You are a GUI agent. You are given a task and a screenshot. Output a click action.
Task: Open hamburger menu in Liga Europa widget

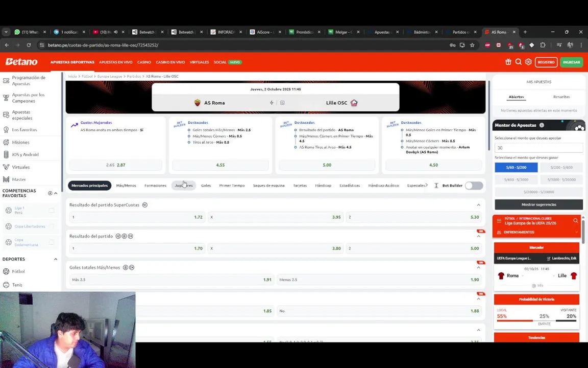click(499, 221)
